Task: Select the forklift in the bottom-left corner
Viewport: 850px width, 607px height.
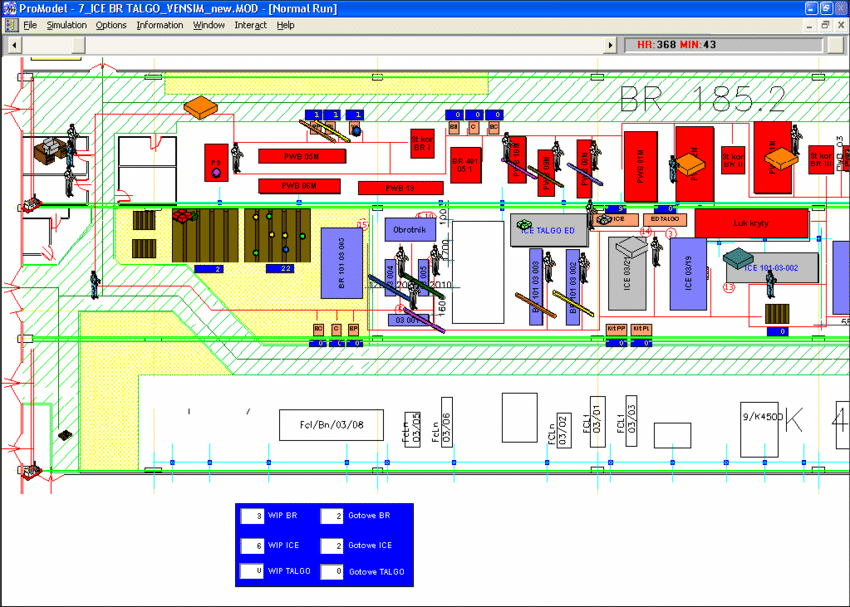Action: [x=31, y=470]
